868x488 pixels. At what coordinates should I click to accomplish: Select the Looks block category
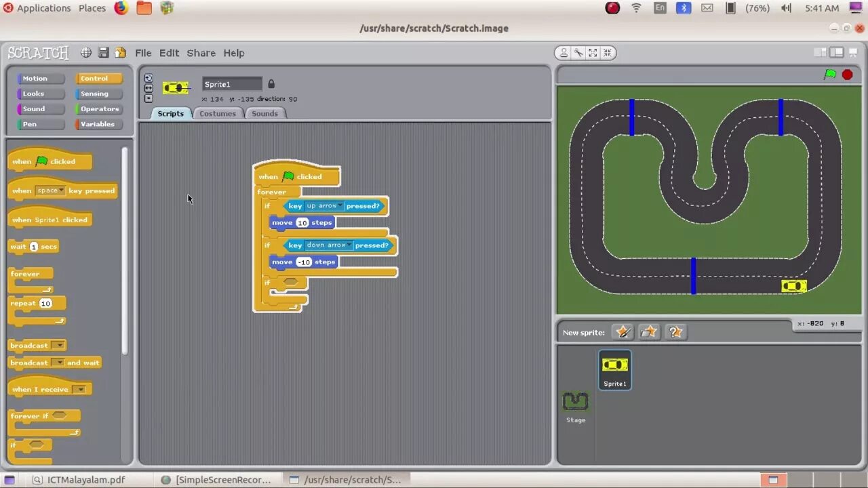pos(41,94)
